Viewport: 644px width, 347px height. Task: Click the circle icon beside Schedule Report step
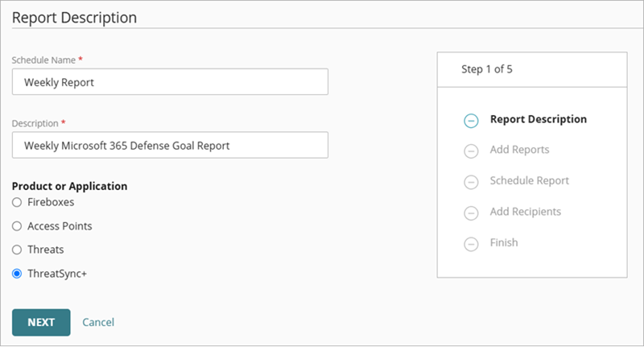(x=471, y=182)
